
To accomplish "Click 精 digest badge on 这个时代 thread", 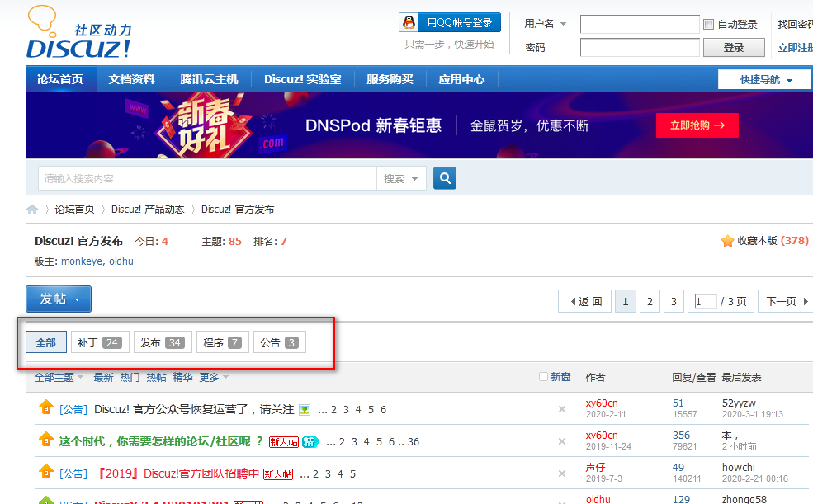I will coord(310,442).
